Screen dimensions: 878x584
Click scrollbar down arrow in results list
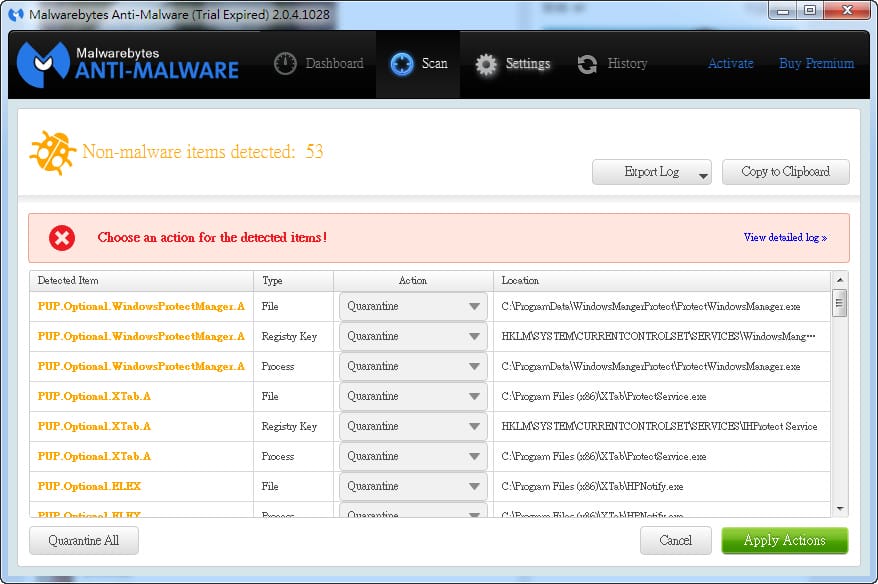click(839, 508)
